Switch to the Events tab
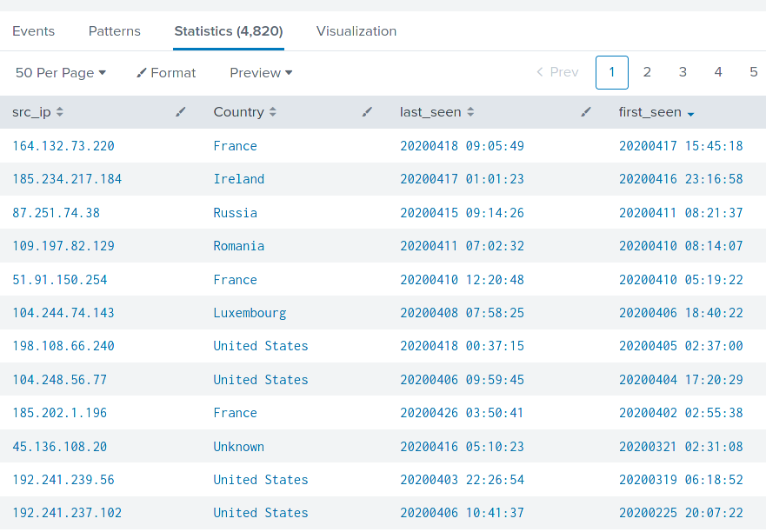This screenshot has width=766, height=532. [33, 31]
